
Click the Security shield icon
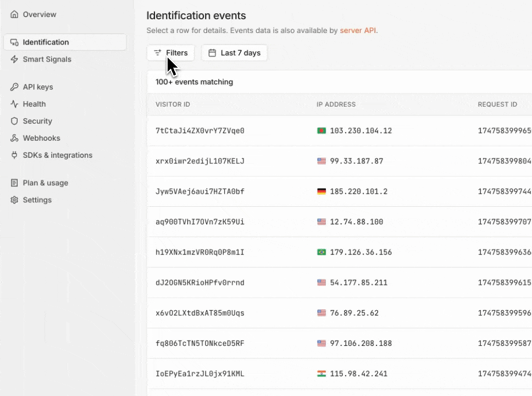pos(14,121)
